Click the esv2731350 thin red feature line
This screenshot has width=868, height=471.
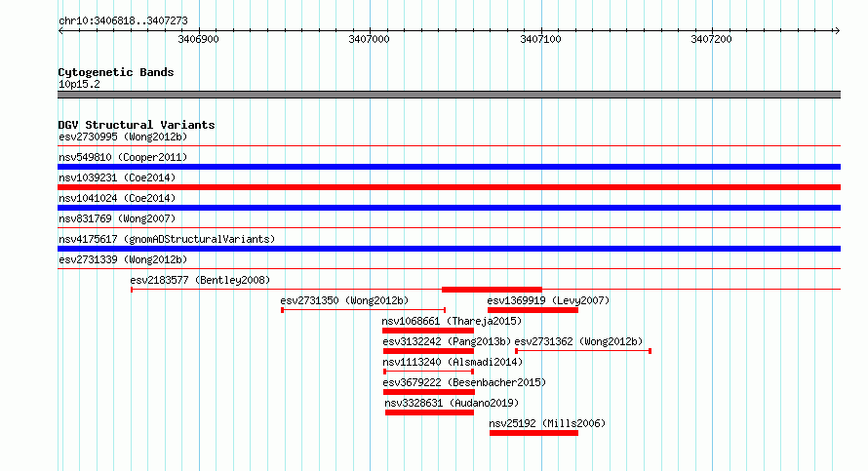[364, 310]
